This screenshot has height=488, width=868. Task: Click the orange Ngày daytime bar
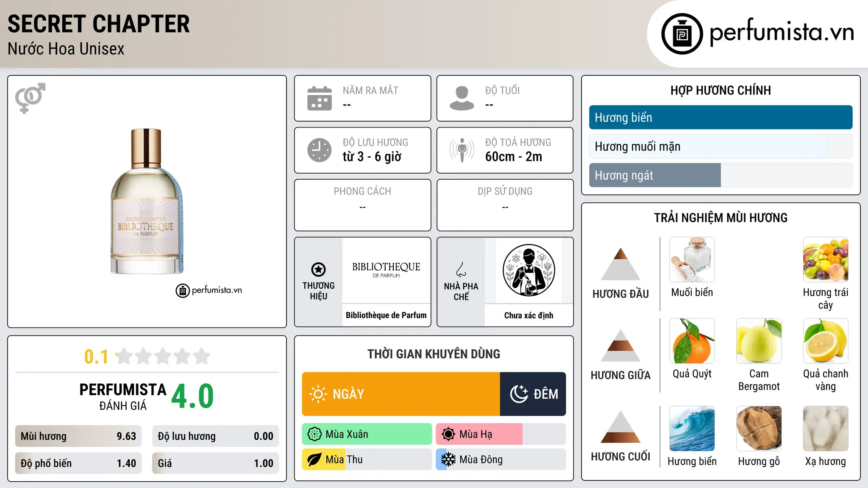[x=401, y=394]
